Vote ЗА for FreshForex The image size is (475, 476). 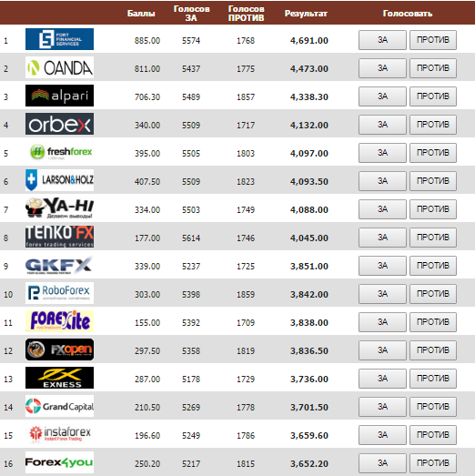pos(382,153)
